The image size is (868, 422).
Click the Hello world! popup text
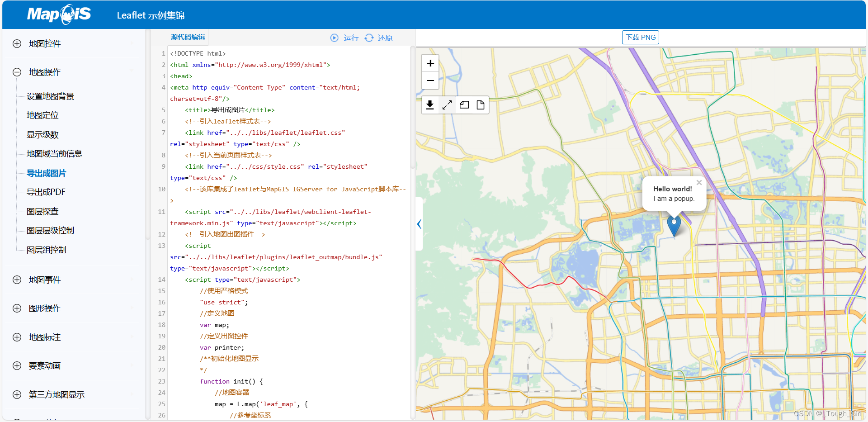pyautogui.click(x=672, y=189)
